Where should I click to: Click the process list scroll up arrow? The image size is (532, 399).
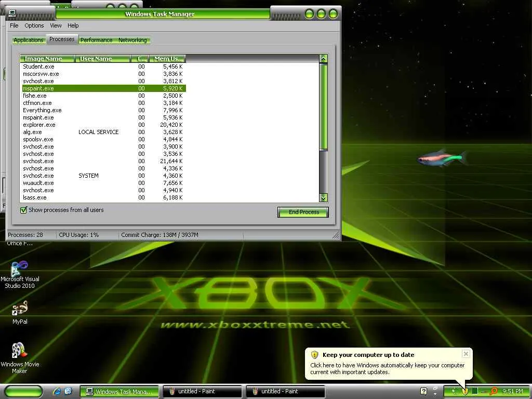pyautogui.click(x=323, y=59)
